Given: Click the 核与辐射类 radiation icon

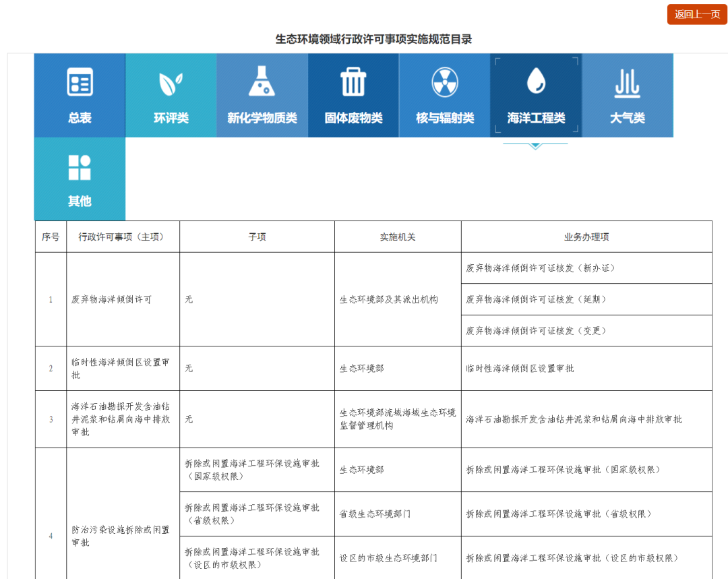Looking at the screenshot, I should (445, 83).
